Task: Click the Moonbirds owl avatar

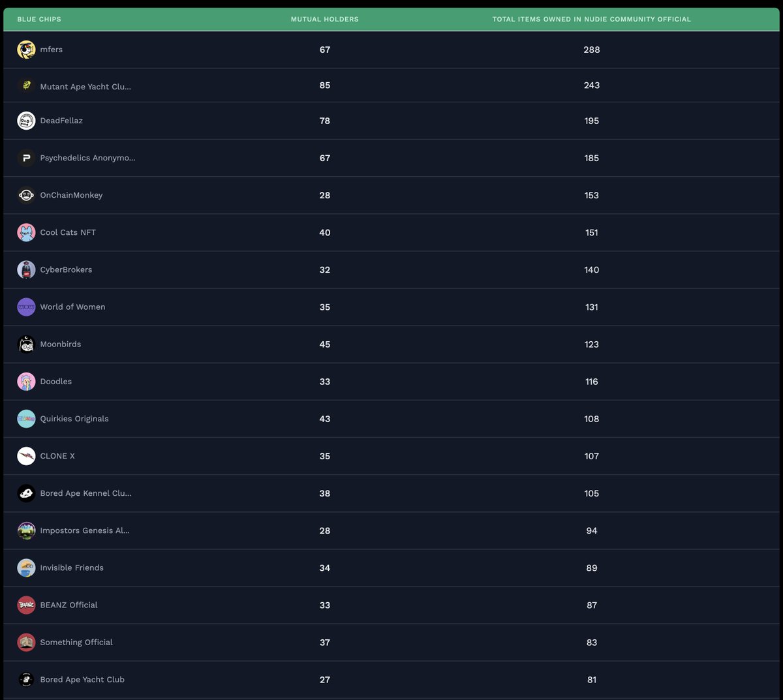Action: click(x=26, y=344)
